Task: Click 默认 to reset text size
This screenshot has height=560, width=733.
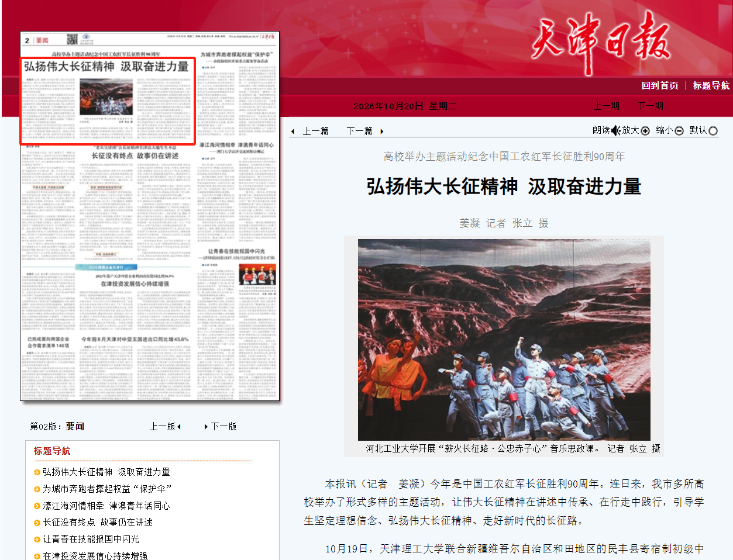Action: coord(698,130)
